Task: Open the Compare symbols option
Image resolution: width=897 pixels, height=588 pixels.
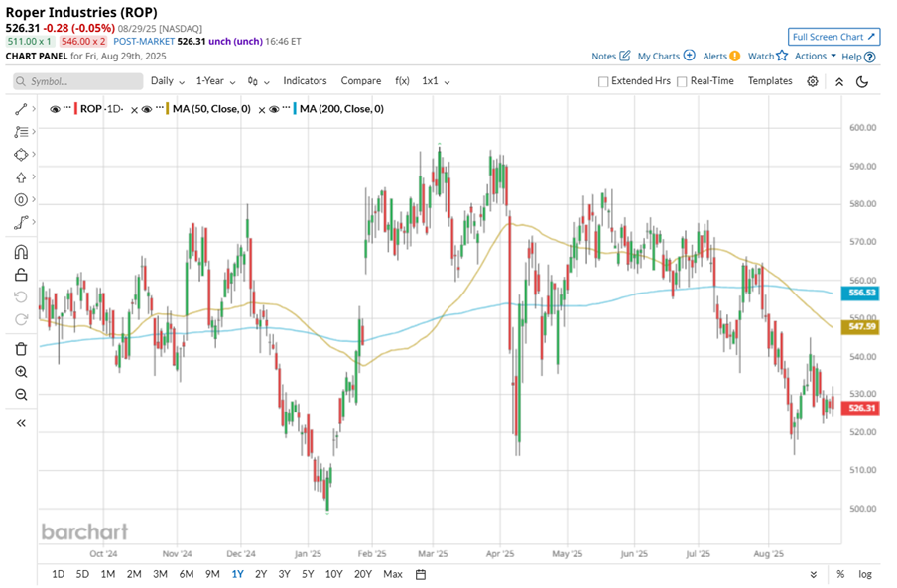Action: pos(361,81)
